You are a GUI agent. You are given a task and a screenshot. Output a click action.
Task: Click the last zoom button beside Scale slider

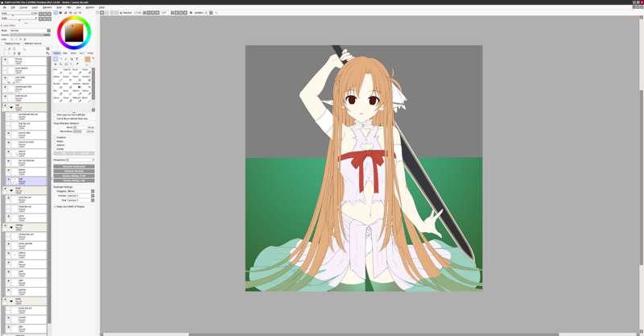point(49,14)
